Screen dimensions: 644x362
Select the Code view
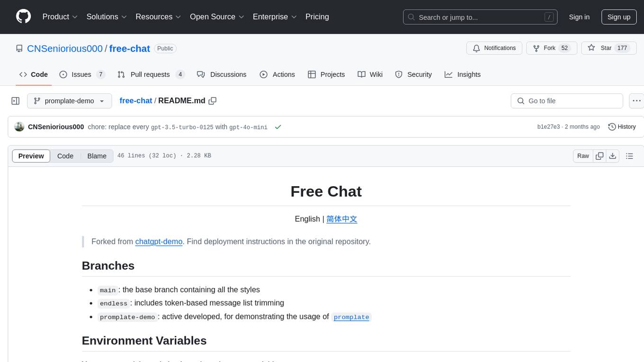(x=65, y=156)
